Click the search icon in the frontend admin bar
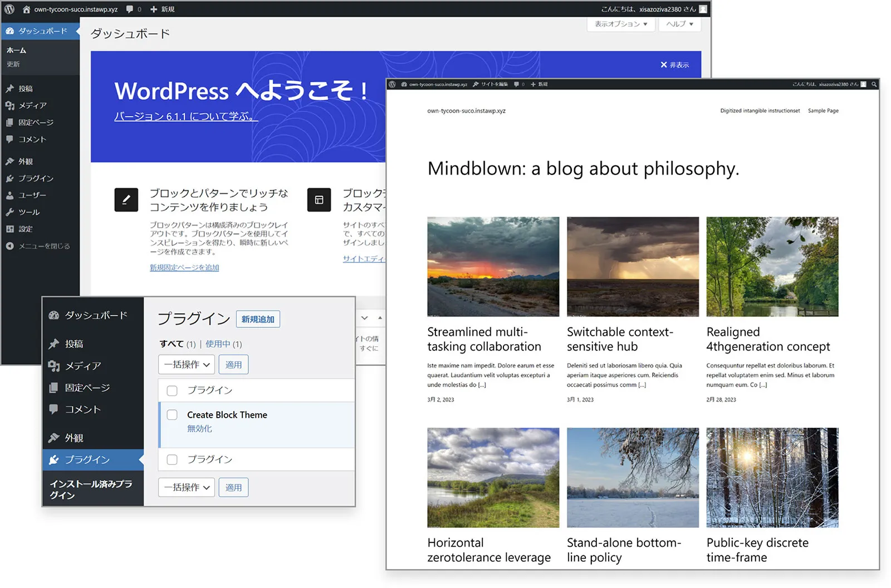This screenshot has height=588, width=891. [875, 84]
